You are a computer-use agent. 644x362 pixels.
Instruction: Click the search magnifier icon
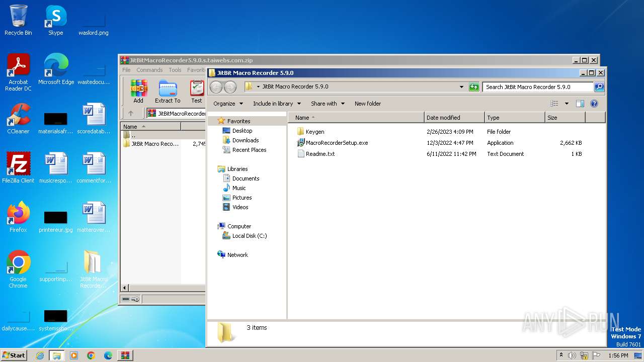tap(599, 87)
